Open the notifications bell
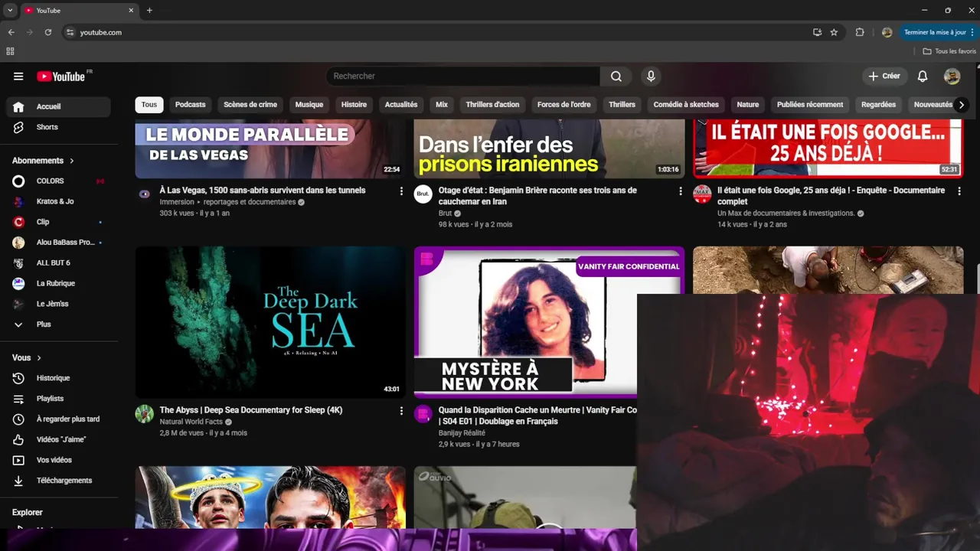980x551 pixels. pyautogui.click(x=923, y=77)
